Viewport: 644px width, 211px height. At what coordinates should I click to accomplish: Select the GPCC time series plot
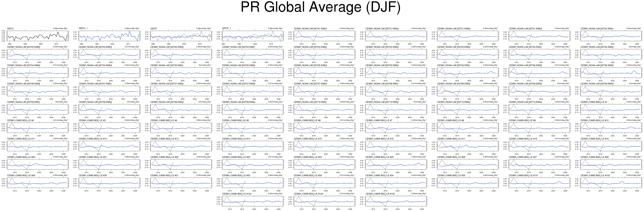coord(38,36)
